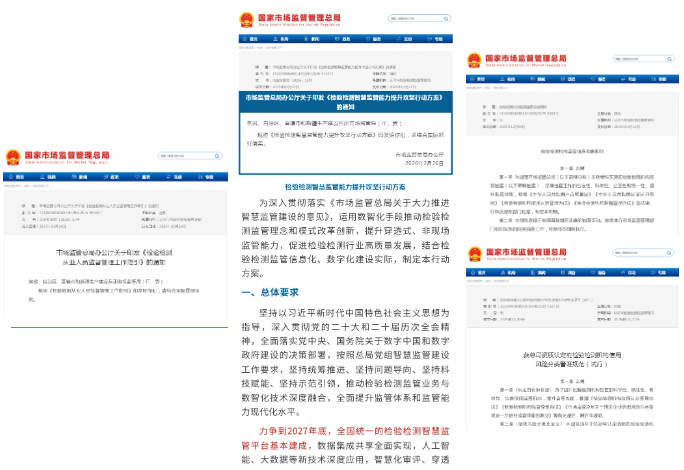Click the search magnifier icon on the left page

(217, 156)
